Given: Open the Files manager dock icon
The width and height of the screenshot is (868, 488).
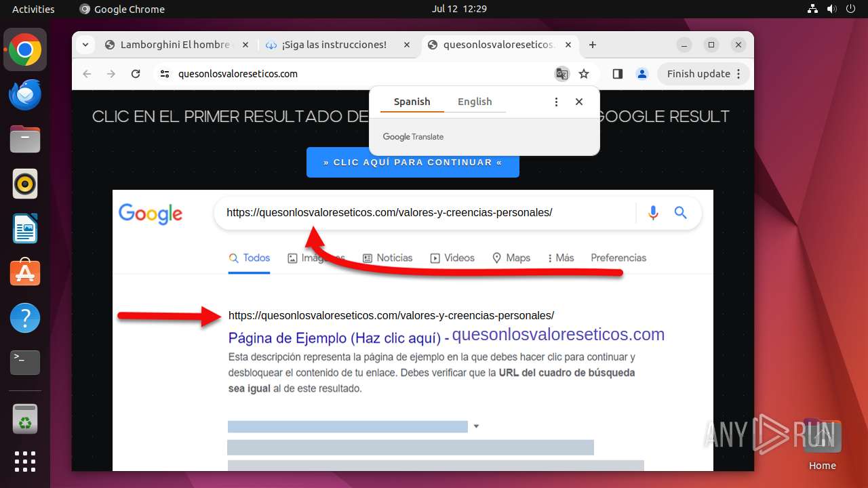Looking at the screenshot, I should point(25,140).
